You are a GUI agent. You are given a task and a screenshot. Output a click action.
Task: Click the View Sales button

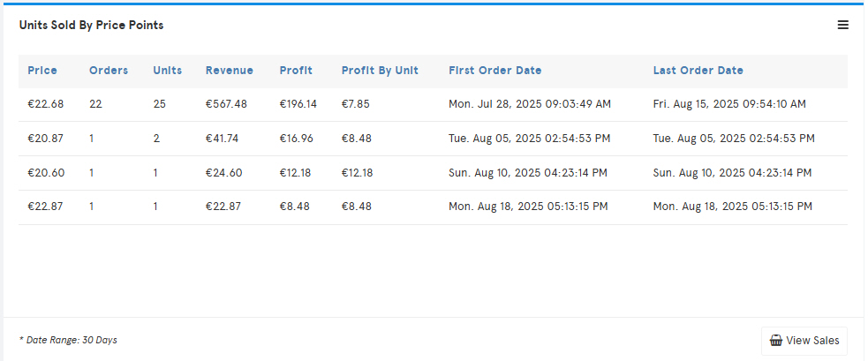tap(804, 341)
